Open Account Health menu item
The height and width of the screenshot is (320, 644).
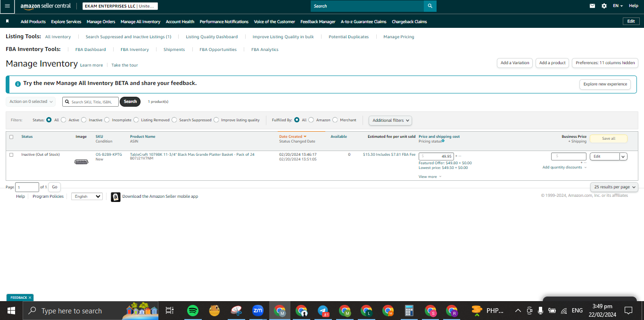(180, 22)
